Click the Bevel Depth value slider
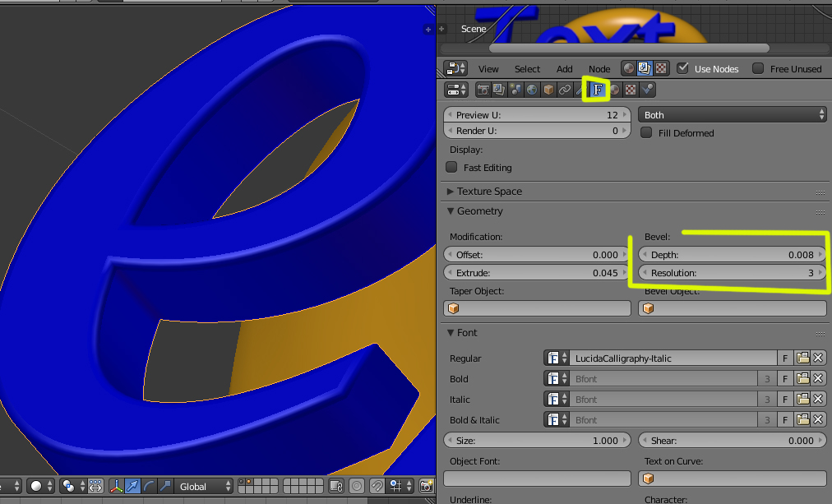The image size is (832, 504). 733,255
